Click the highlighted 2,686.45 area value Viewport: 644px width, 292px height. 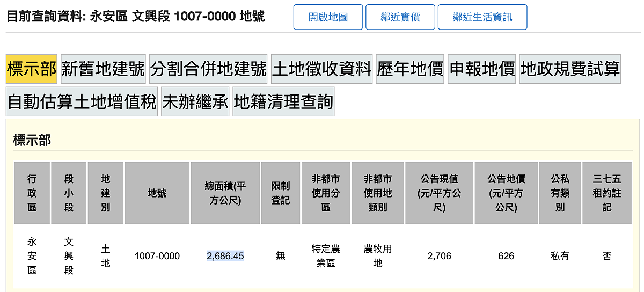tap(225, 256)
